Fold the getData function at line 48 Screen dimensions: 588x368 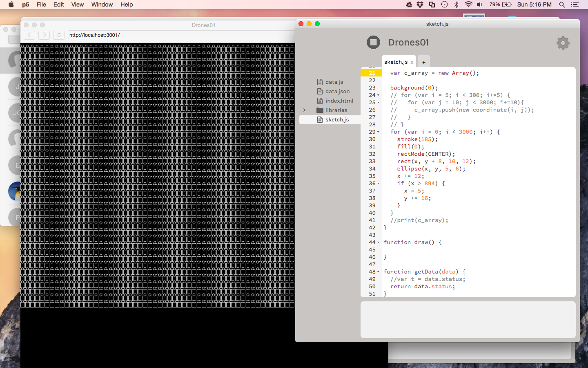click(x=379, y=272)
